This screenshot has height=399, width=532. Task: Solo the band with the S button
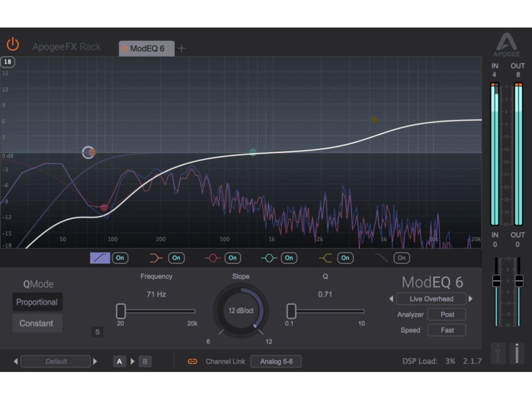97,332
